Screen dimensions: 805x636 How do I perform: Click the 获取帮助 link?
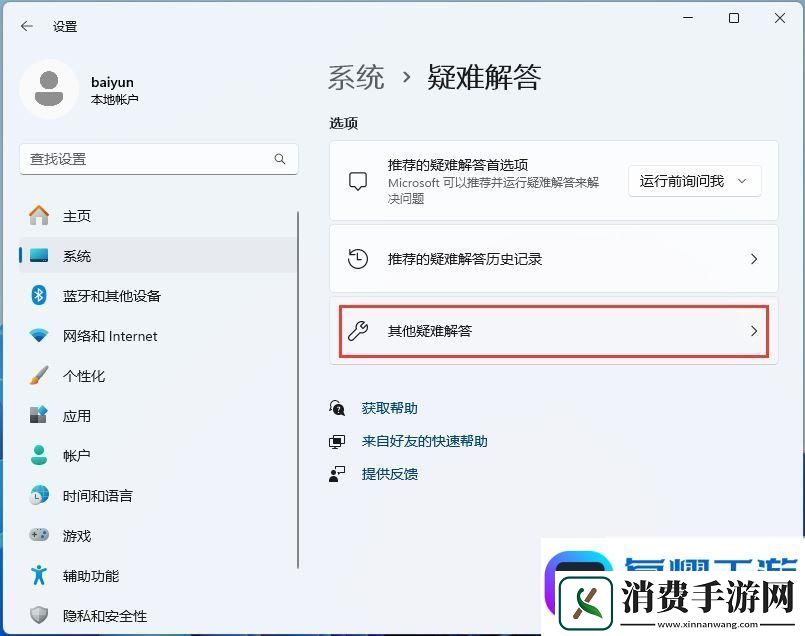click(390, 408)
